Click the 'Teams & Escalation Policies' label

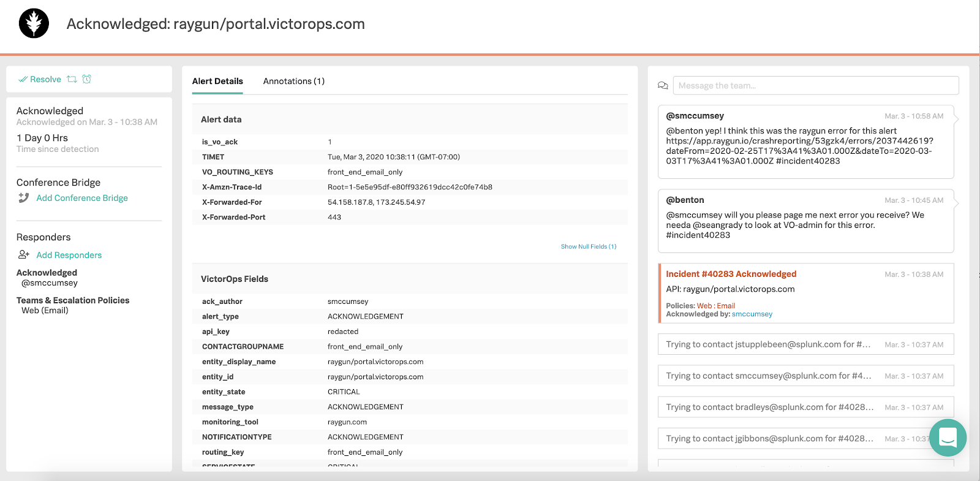tap(73, 300)
